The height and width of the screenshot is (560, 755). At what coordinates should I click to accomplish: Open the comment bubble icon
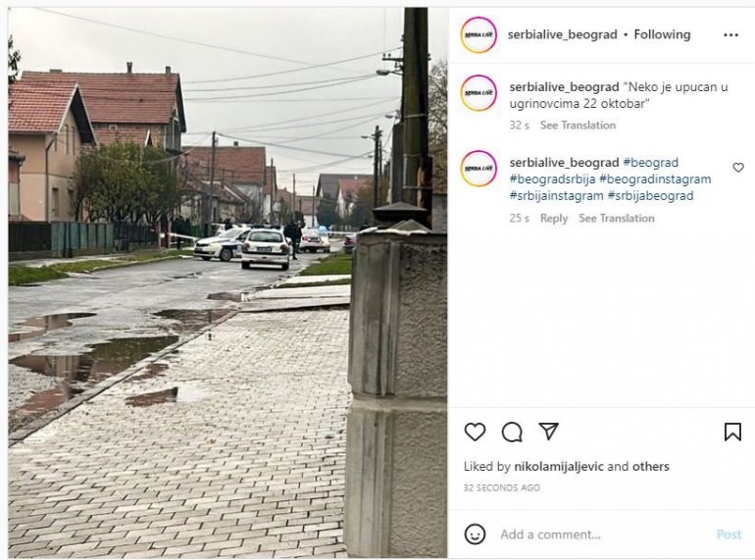pyautogui.click(x=512, y=432)
